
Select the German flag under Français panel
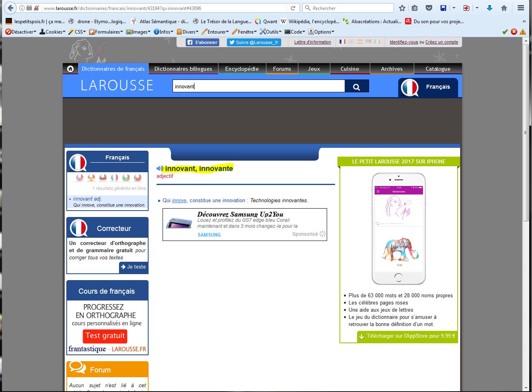(103, 178)
